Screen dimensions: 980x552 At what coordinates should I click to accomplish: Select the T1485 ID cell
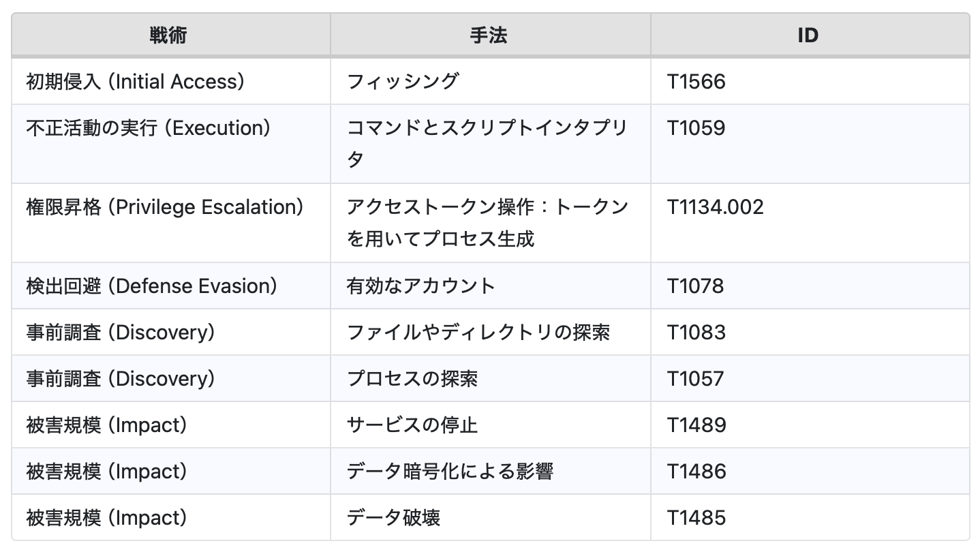[x=696, y=518]
